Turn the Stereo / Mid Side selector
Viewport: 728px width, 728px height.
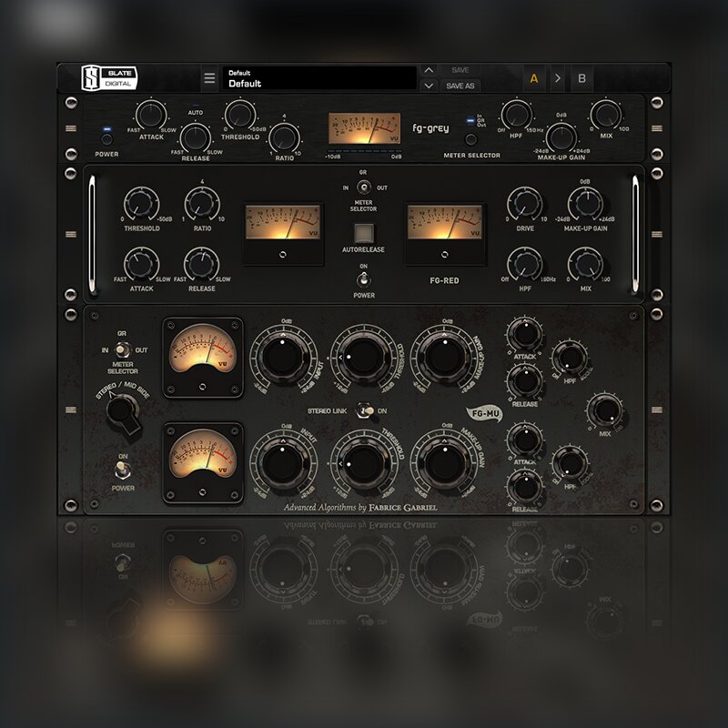click(123, 412)
